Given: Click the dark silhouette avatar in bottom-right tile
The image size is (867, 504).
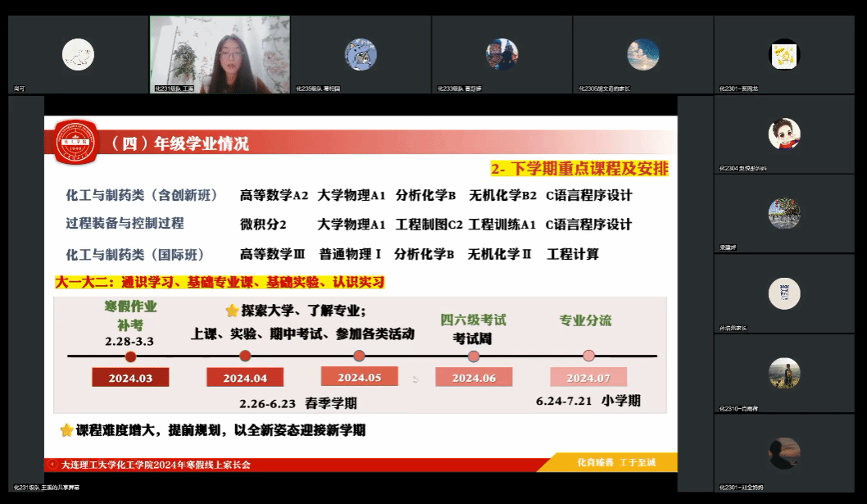Looking at the screenshot, I should 783,452.
